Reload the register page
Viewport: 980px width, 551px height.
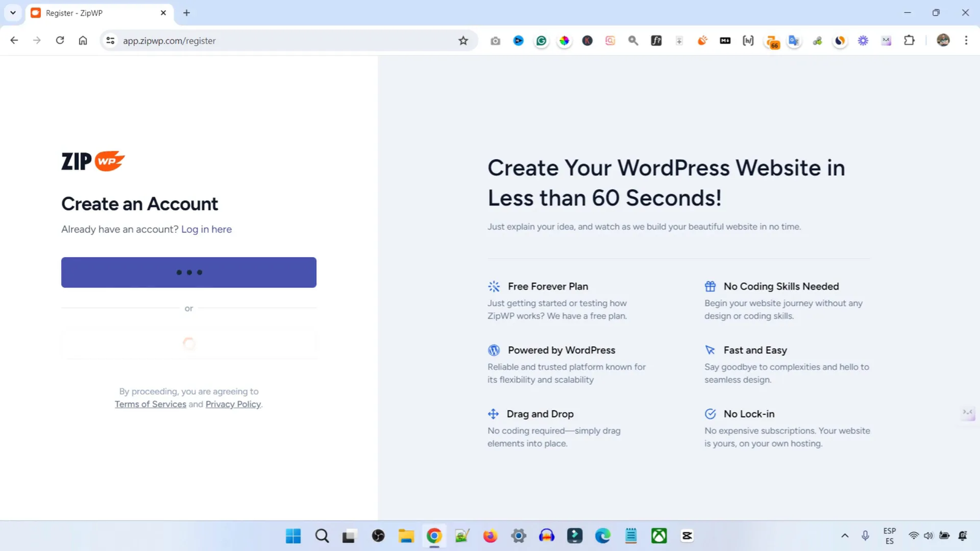click(60, 40)
